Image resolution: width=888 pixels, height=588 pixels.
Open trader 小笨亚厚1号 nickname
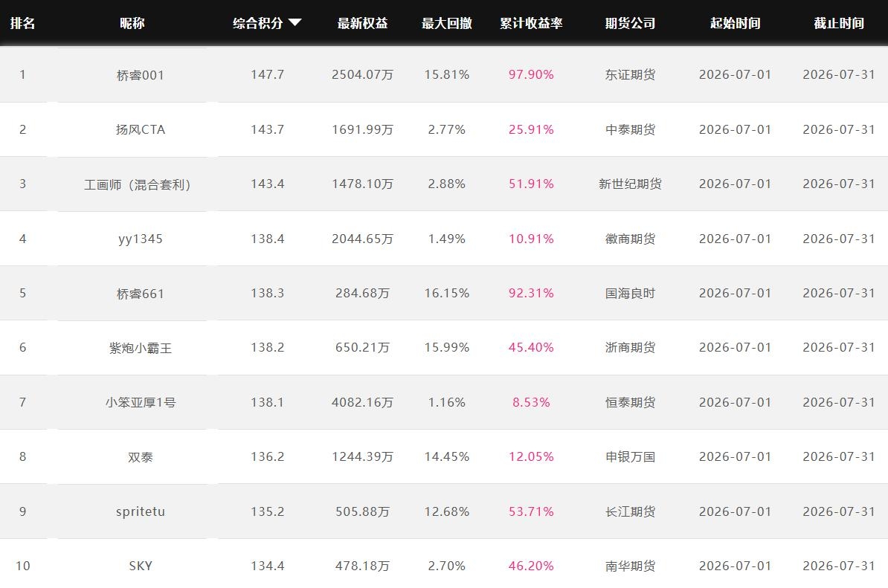141,402
